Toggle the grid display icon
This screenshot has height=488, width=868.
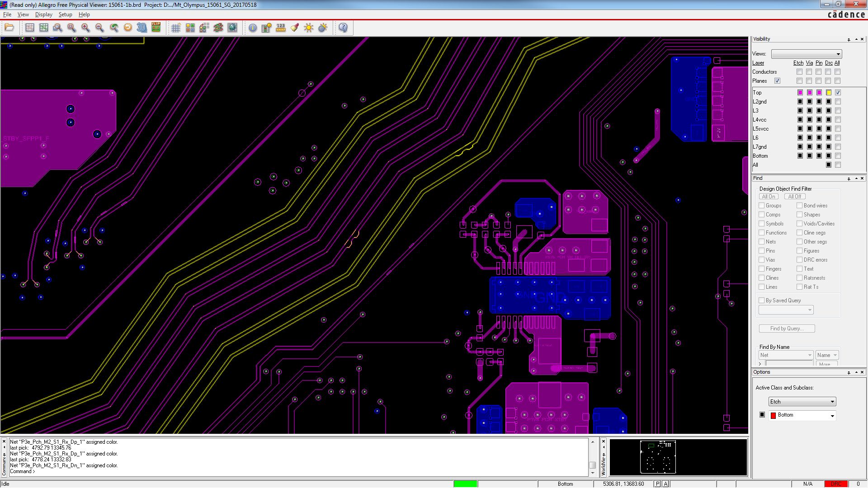tap(176, 28)
